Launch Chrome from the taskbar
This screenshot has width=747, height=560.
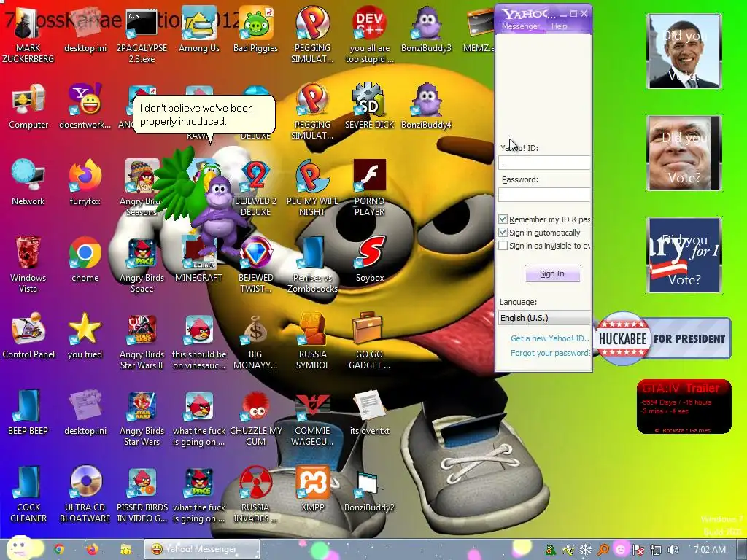pos(59,550)
